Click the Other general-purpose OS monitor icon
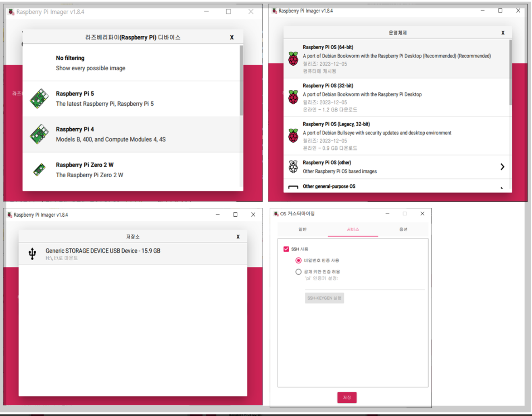Screen dimensions: 532x416 pyautogui.click(x=293, y=187)
